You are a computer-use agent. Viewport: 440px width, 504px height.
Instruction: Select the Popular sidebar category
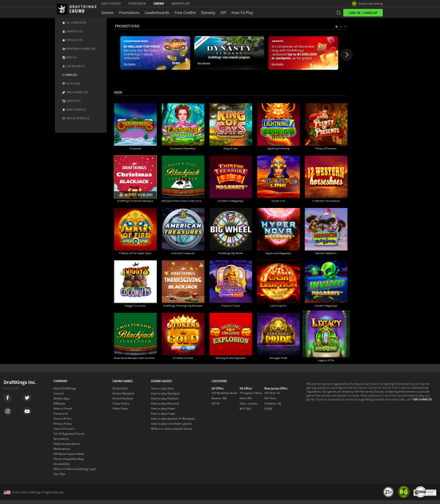click(73, 40)
